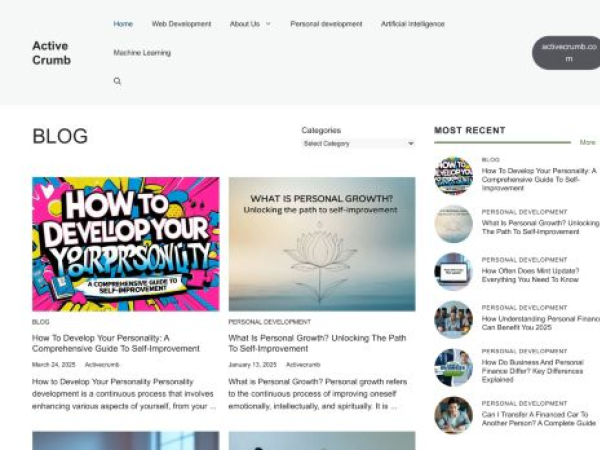Open the Select Category dropdown
600x450 pixels.
[x=359, y=143]
